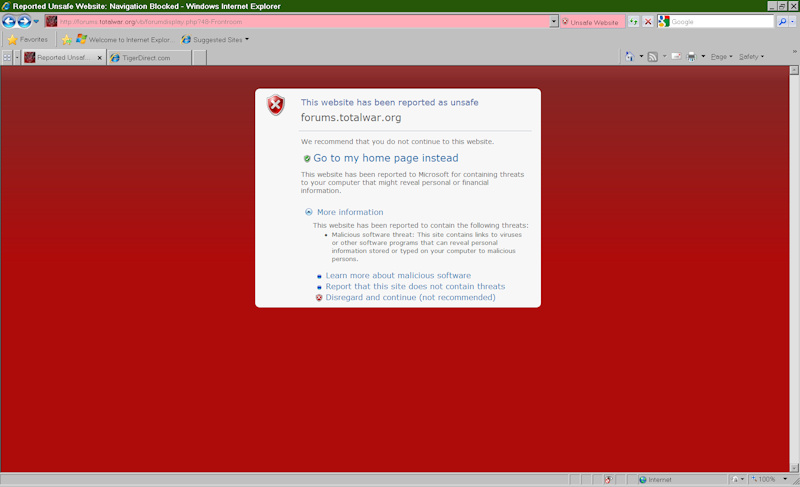Open Learn more about malicious software
800x487 pixels.
tap(398, 275)
